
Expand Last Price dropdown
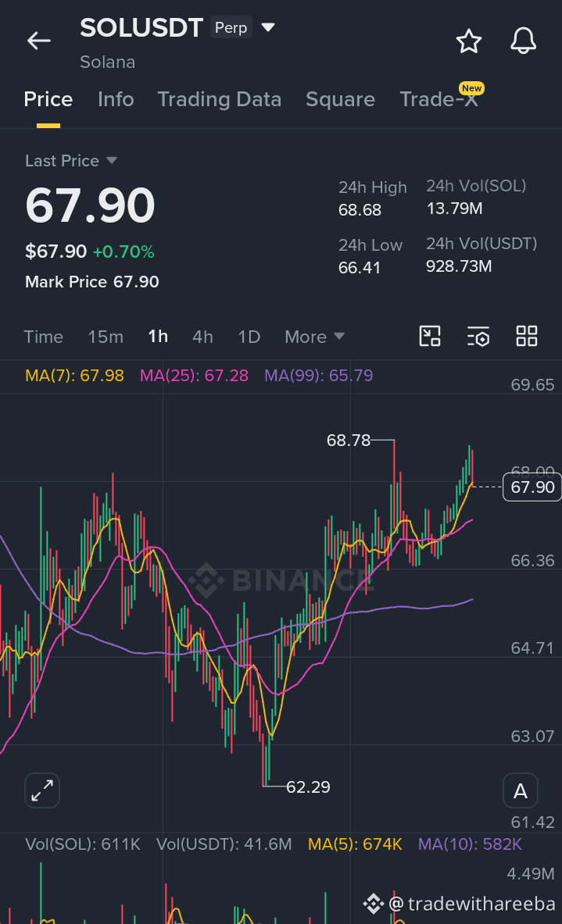tap(112, 160)
